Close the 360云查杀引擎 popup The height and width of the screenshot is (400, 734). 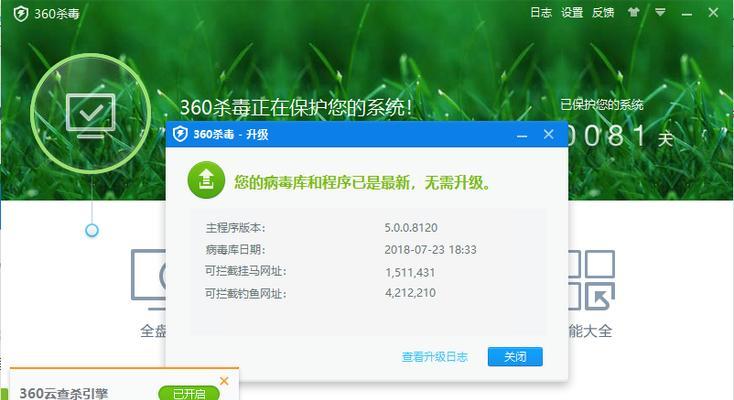(x=224, y=381)
